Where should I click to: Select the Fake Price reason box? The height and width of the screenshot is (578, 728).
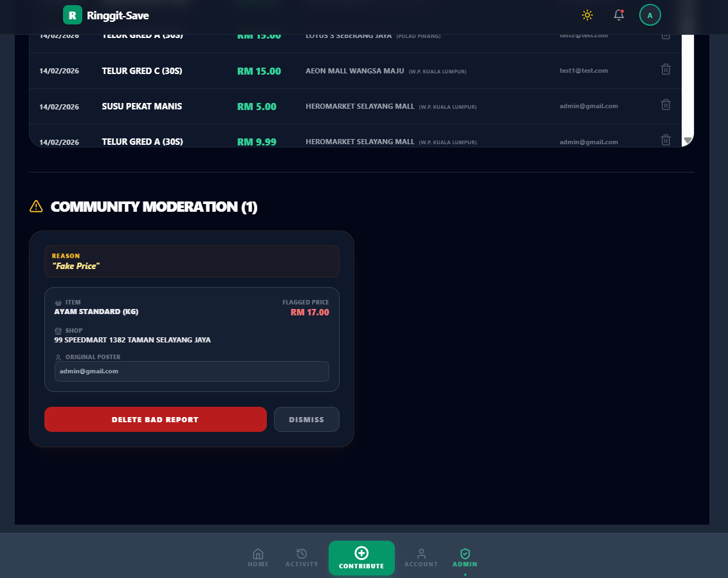coord(192,261)
